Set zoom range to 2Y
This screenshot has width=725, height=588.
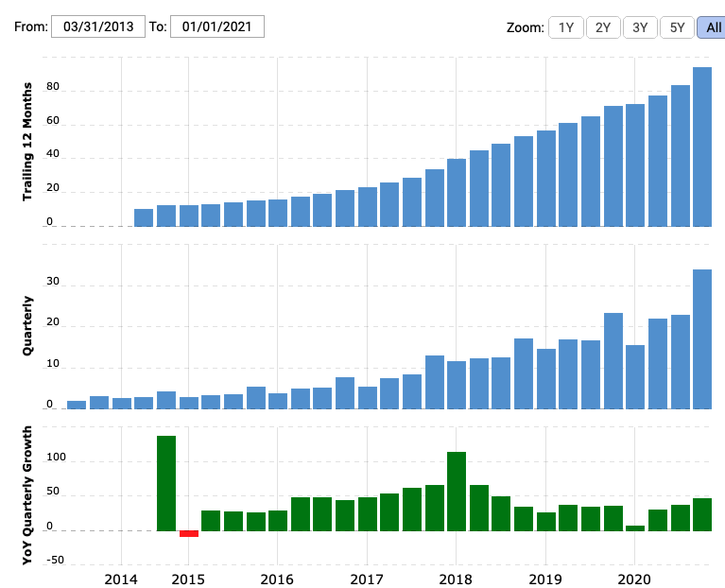[603, 27]
